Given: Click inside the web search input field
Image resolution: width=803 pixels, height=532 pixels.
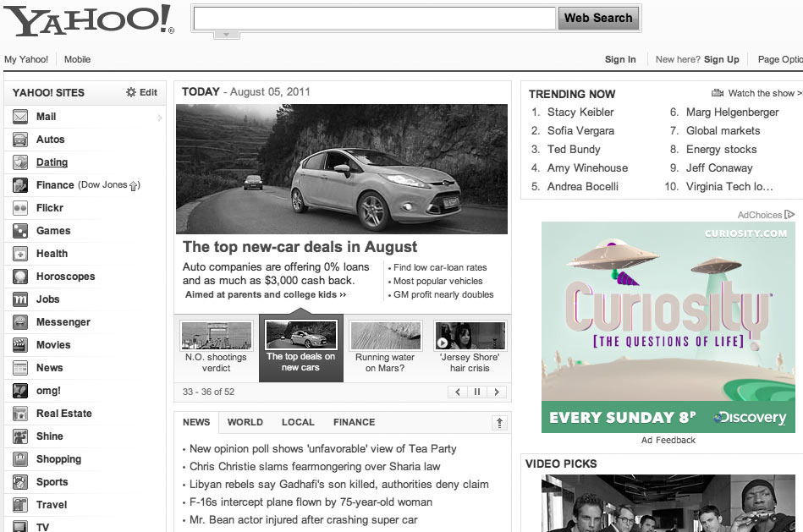Looking at the screenshot, I should coord(375,18).
